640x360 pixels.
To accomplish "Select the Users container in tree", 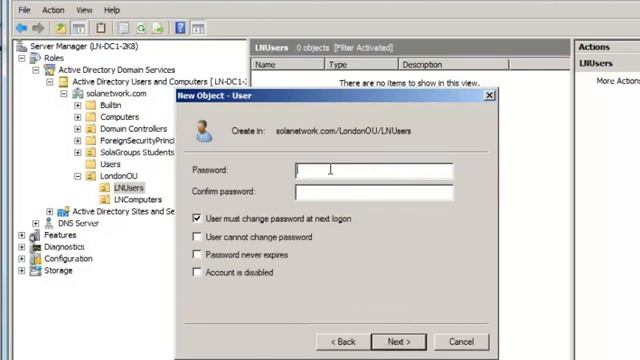I will (110, 164).
